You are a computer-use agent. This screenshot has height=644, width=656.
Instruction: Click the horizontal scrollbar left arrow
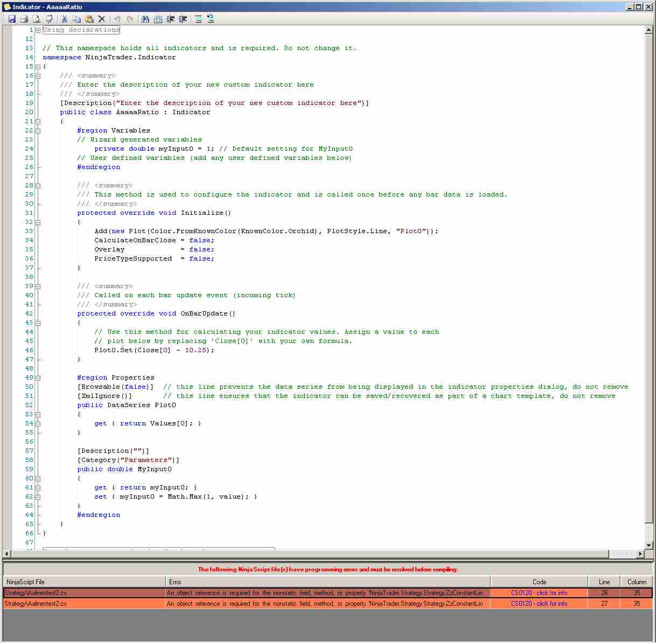7,554
